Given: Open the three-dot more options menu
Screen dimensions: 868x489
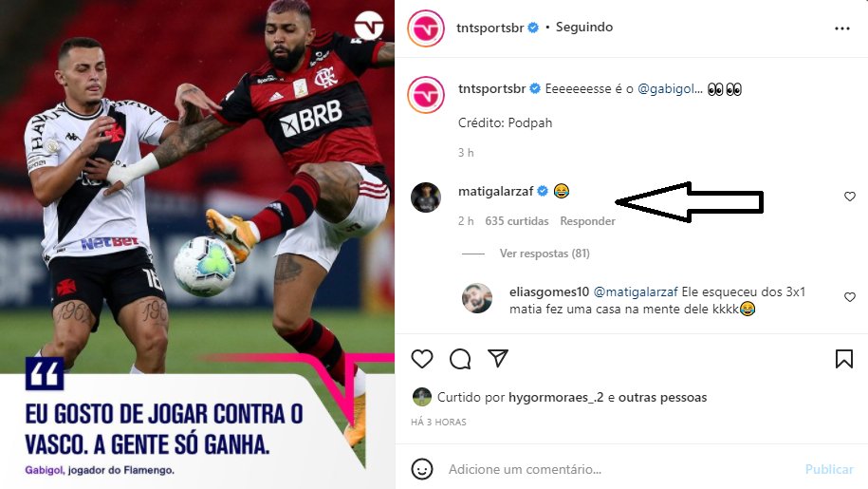Looking at the screenshot, I should 842,28.
